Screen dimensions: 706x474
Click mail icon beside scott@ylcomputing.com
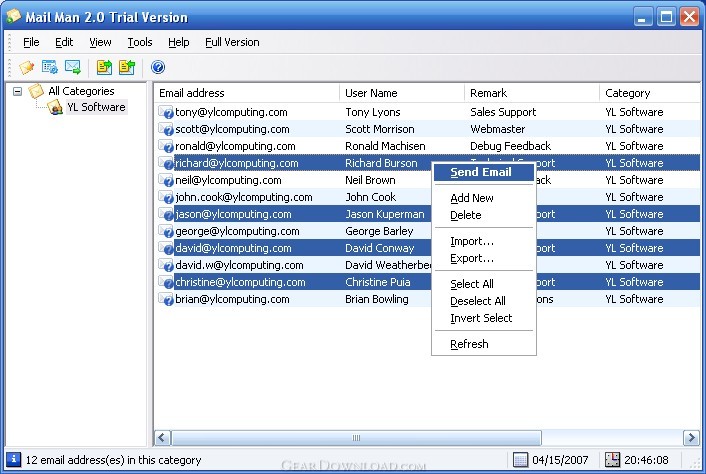tap(166, 129)
